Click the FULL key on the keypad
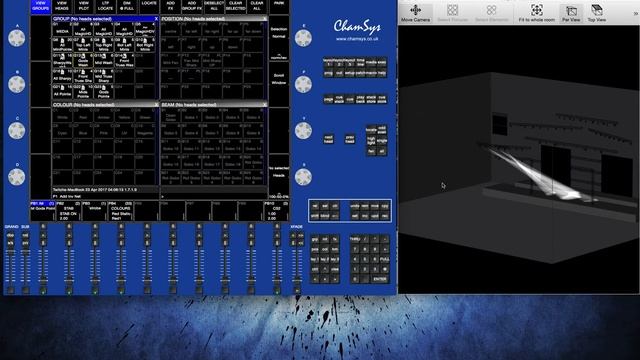The width and height of the screenshot is (640, 360). (384, 259)
